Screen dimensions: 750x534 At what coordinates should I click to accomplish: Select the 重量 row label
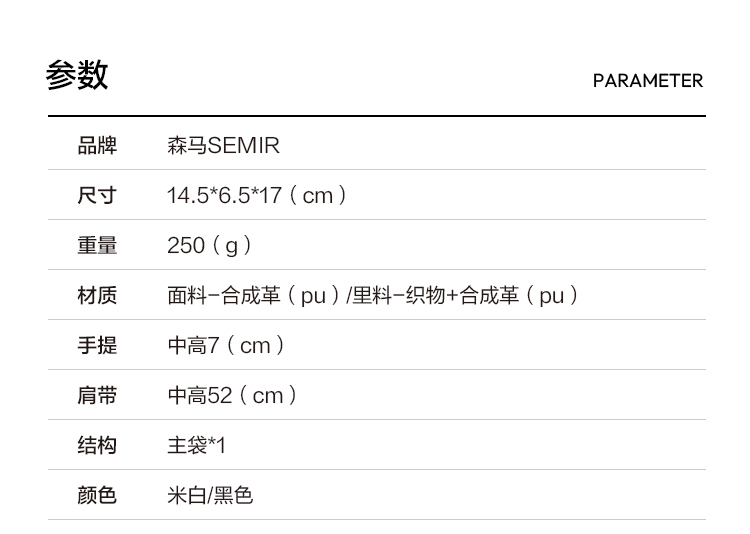tap(97, 246)
